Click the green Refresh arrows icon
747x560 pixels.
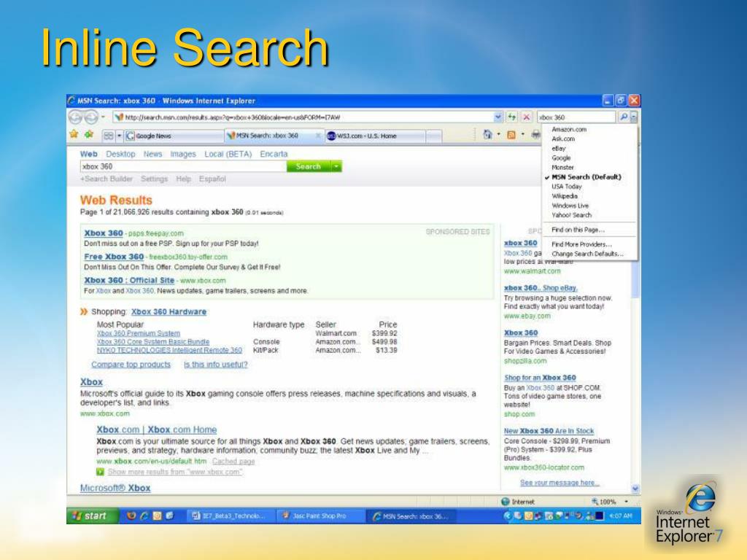(511, 117)
